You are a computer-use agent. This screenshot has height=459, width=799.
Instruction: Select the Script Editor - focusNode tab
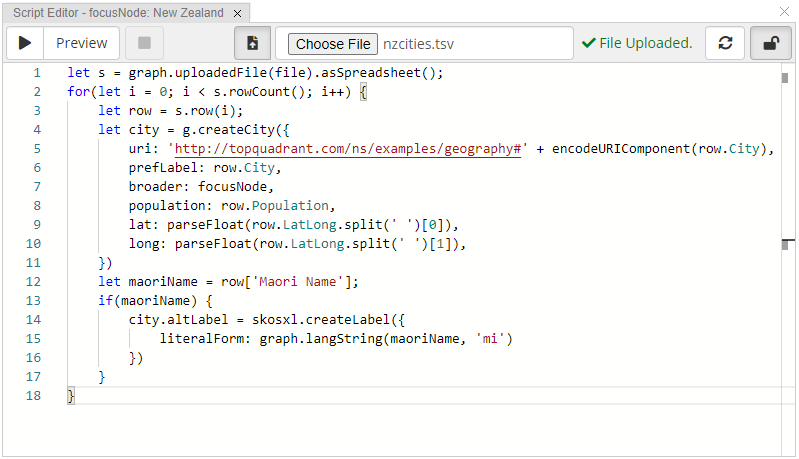(118, 14)
